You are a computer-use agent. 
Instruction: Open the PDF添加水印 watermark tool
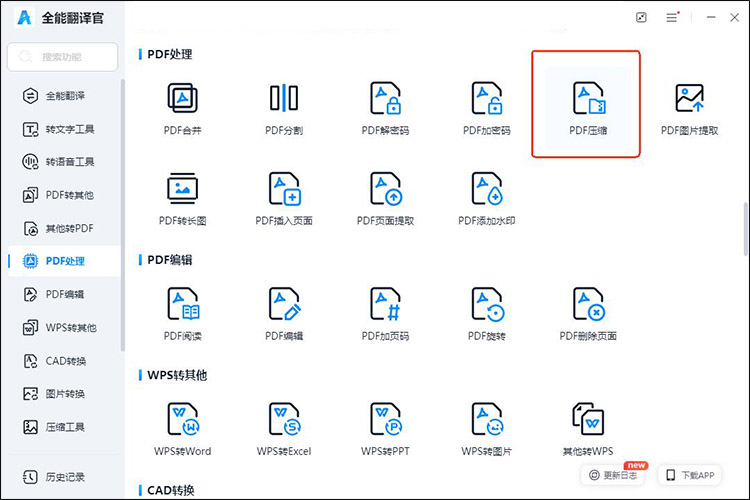(486, 199)
